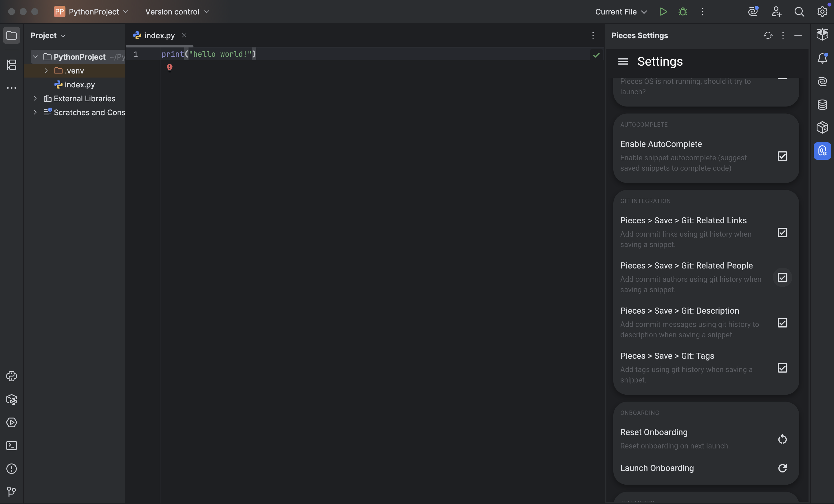
Task: Show more tool windows ellipsis
Action: (x=12, y=88)
